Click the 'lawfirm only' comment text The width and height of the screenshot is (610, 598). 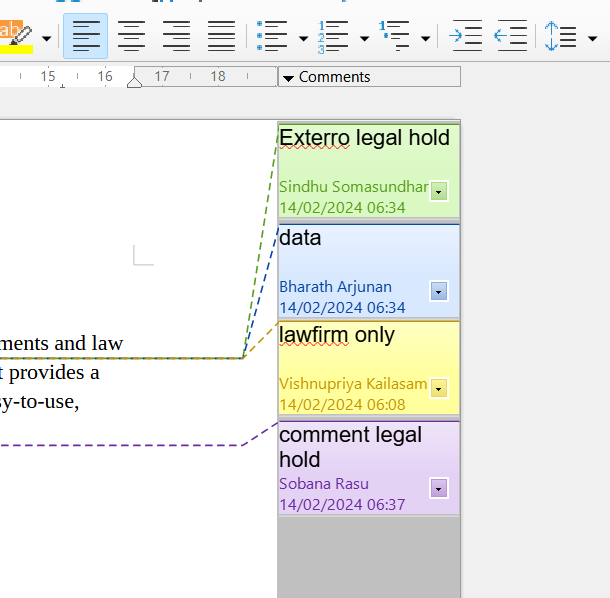pyautogui.click(x=337, y=335)
